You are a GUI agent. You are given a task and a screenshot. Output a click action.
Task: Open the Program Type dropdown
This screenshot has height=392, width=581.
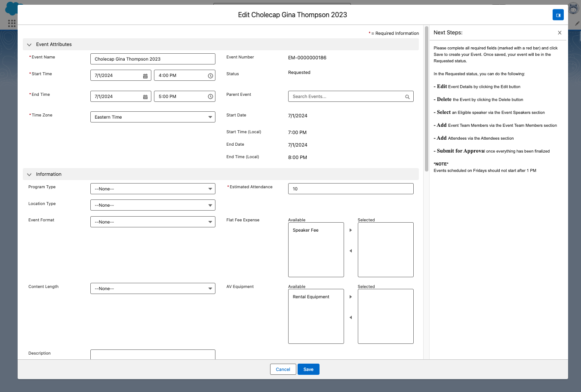click(153, 189)
